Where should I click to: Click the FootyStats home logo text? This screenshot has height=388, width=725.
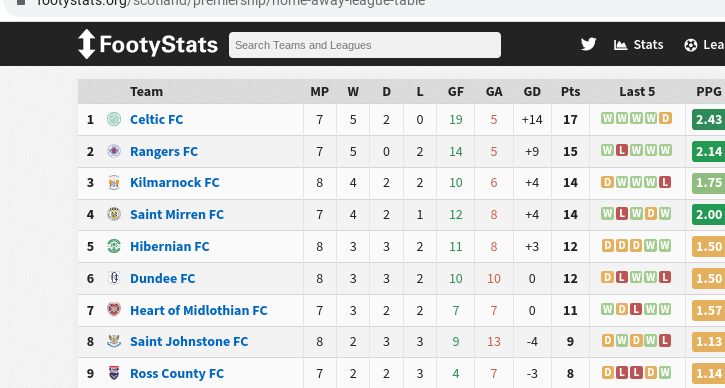click(159, 45)
